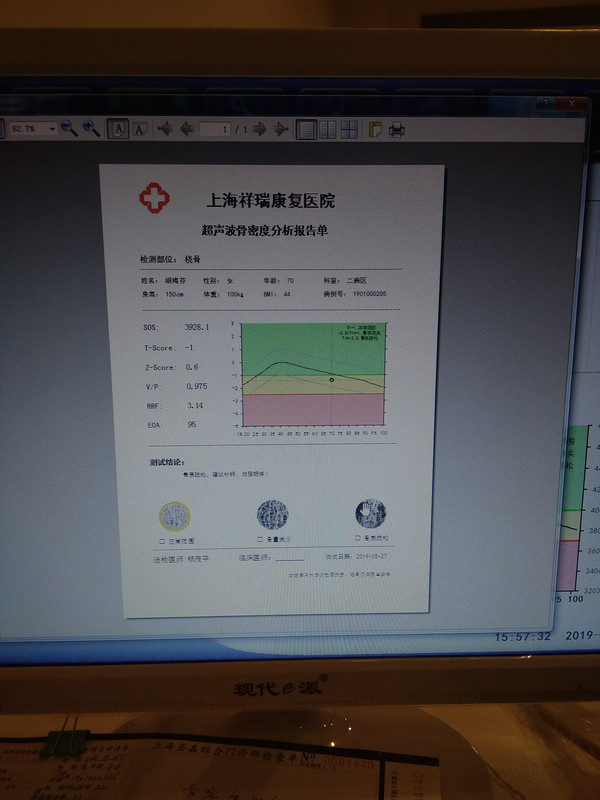This screenshot has height=800, width=600.
Task: Click the printer icon to print report
Action: [397, 130]
